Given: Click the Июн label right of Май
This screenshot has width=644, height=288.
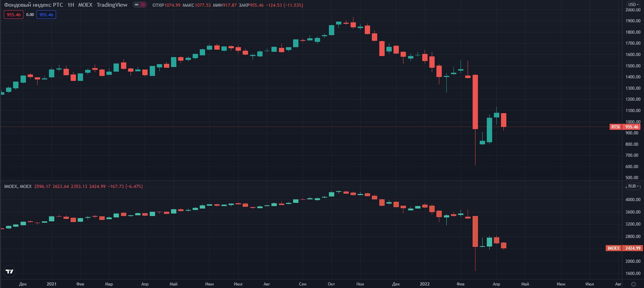Looking at the screenshot, I should click(x=561, y=284).
